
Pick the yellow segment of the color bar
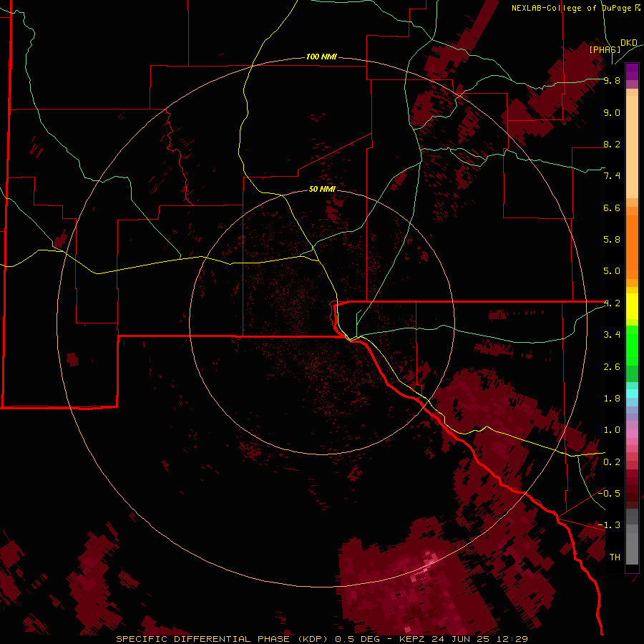tap(632, 306)
